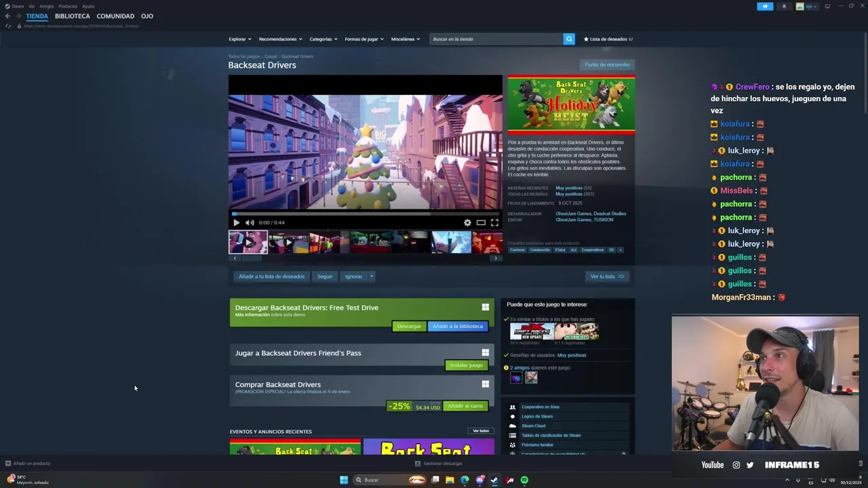
Task: Click in the store search field
Action: (496, 39)
